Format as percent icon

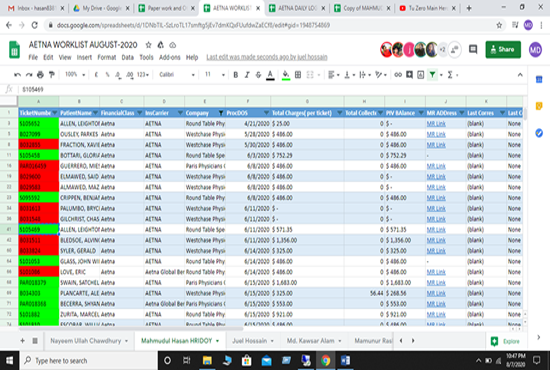(x=107, y=75)
